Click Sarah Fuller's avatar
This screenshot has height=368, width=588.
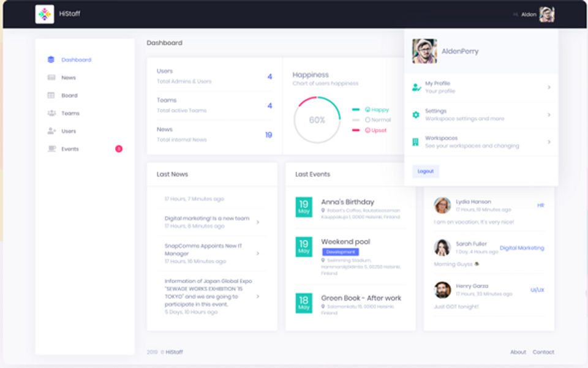tap(442, 247)
